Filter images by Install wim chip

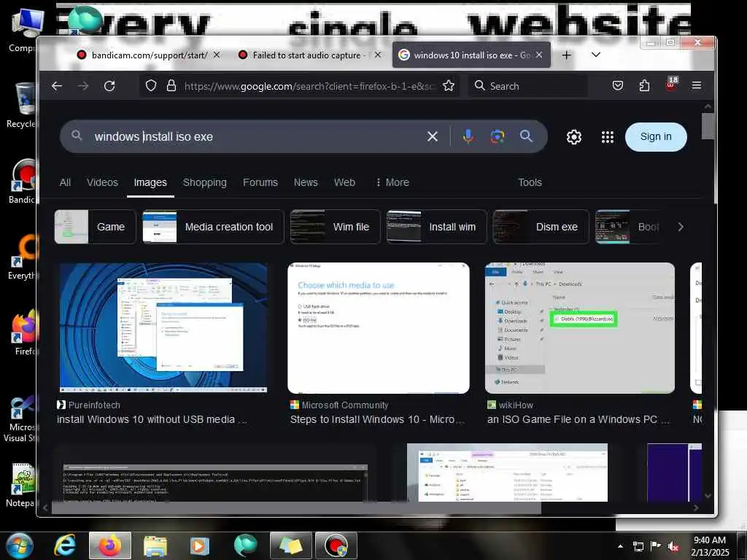pyautogui.click(x=436, y=227)
